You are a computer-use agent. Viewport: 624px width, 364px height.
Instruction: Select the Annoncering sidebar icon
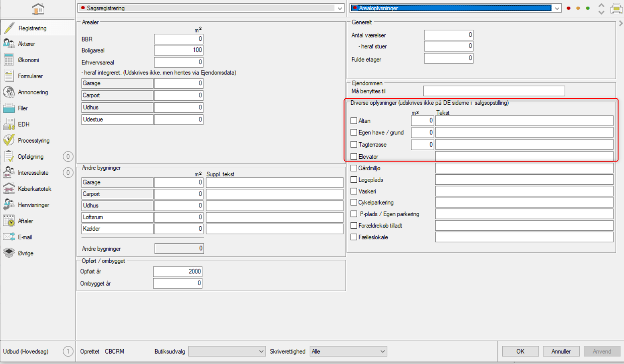click(x=9, y=92)
